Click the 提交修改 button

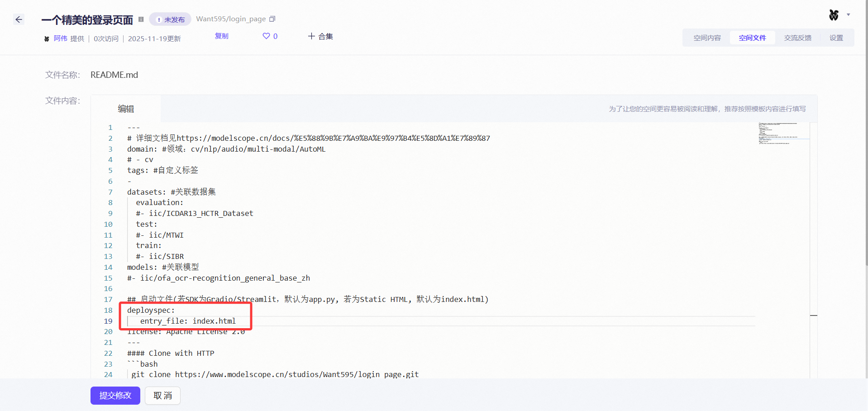(115, 396)
